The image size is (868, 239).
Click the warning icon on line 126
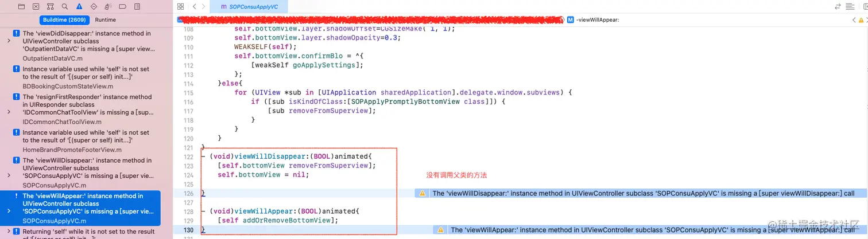[423, 194]
